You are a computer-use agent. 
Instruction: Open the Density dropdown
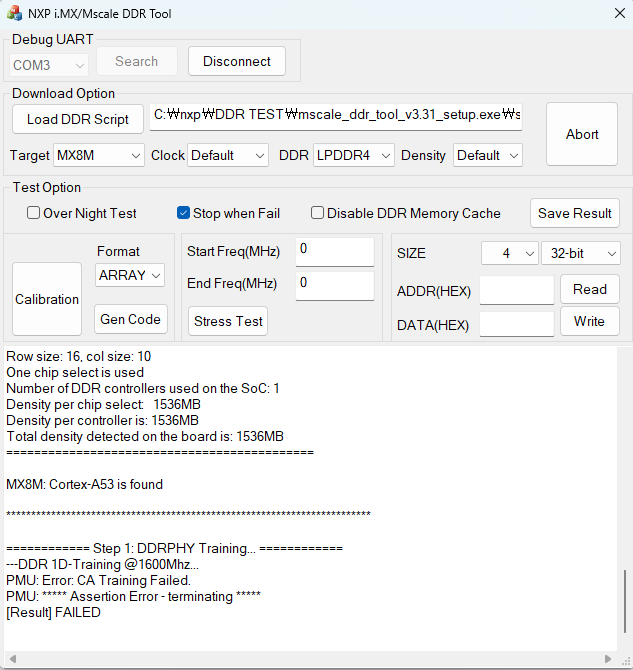(488, 155)
